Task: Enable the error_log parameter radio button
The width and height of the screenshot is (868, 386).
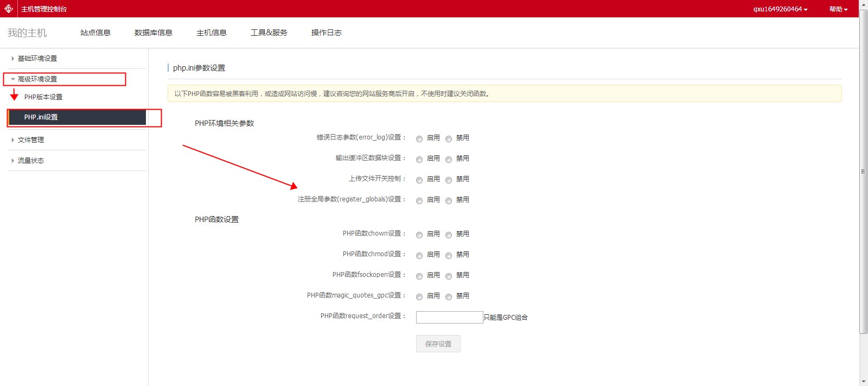Action: [x=419, y=139]
